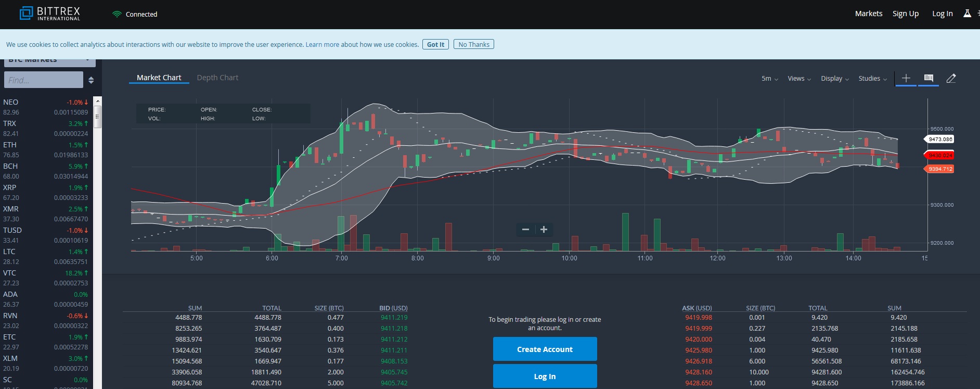Click Log In in the top navigation
This screenshot has width=980, height=389.
[x=943, y=14]
